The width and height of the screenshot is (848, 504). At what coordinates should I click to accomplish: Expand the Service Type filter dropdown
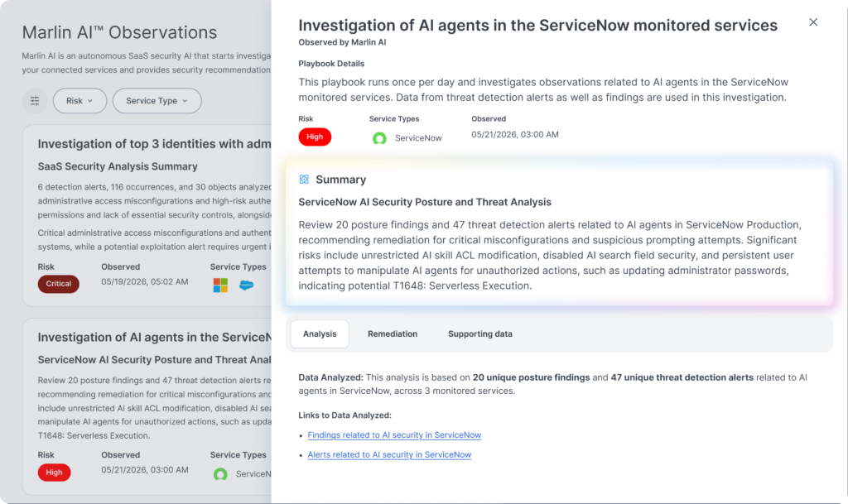(x=157, y=100)
